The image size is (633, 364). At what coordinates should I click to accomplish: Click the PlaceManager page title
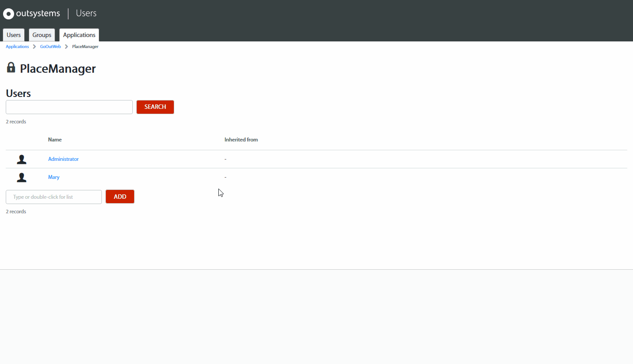click(x=57, y=69)
